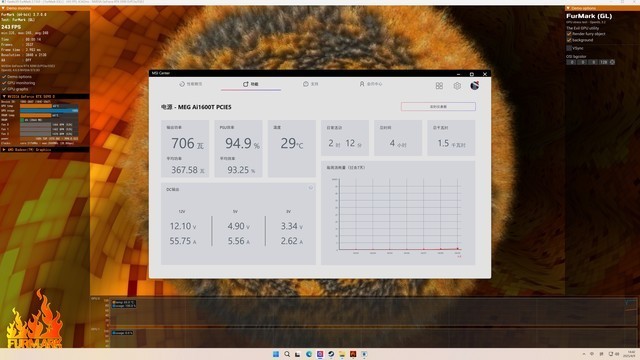Screen dimensions: 640x360
Task: Open the last pinned taskbar app
Action: [364, 354]
